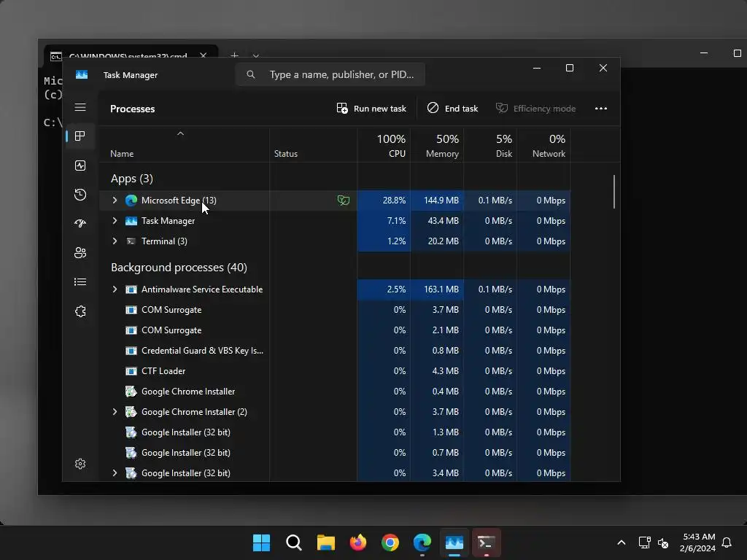Click End task button

point(452,109)
